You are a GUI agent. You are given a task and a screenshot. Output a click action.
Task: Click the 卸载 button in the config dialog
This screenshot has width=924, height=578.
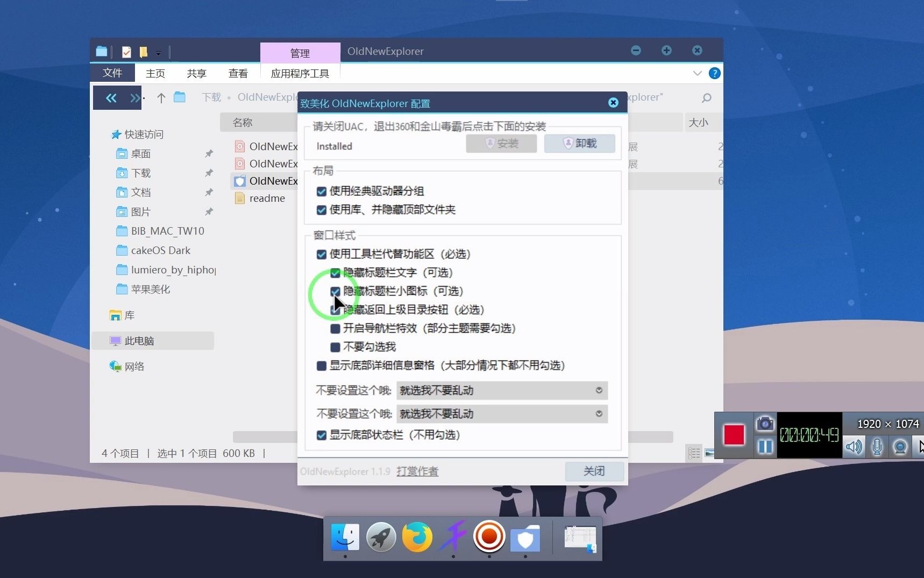click(579, 143)
